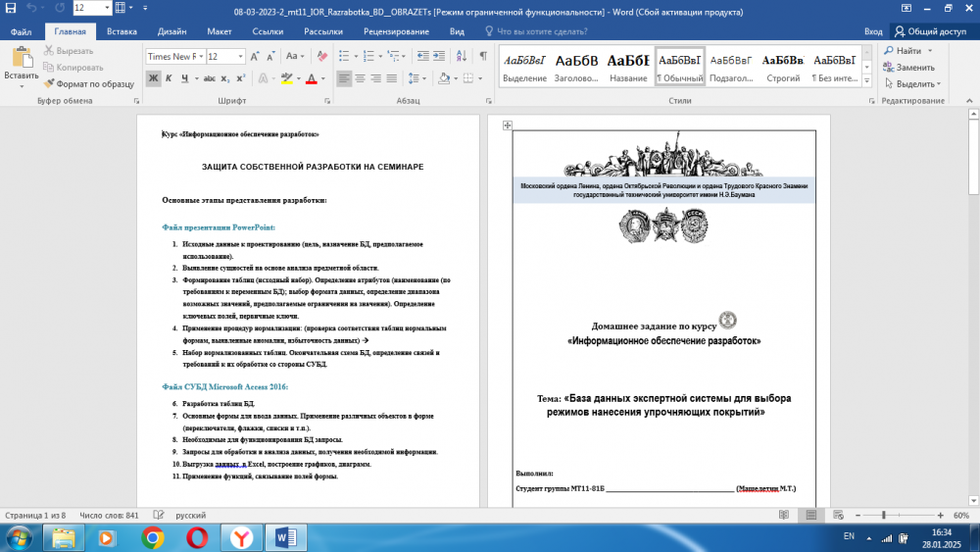
Task: Click the Общий доступ share button
Action: (929, 31)
